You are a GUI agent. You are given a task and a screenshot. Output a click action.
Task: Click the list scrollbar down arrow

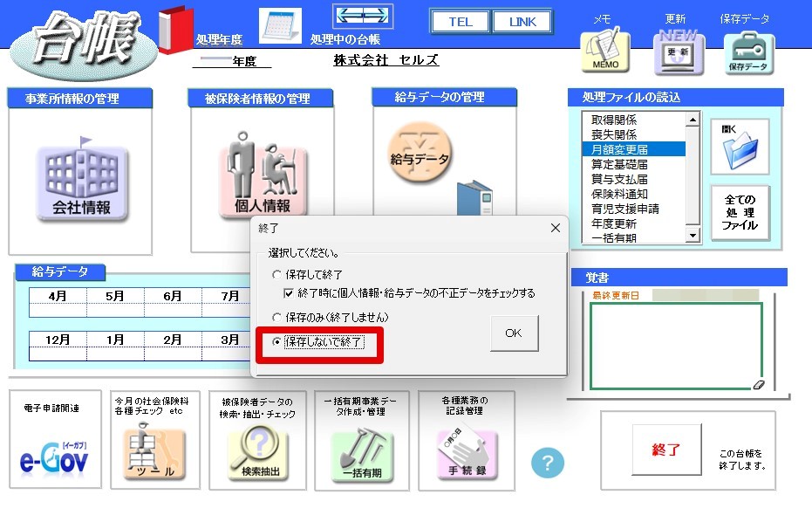(x=693, y=236)
